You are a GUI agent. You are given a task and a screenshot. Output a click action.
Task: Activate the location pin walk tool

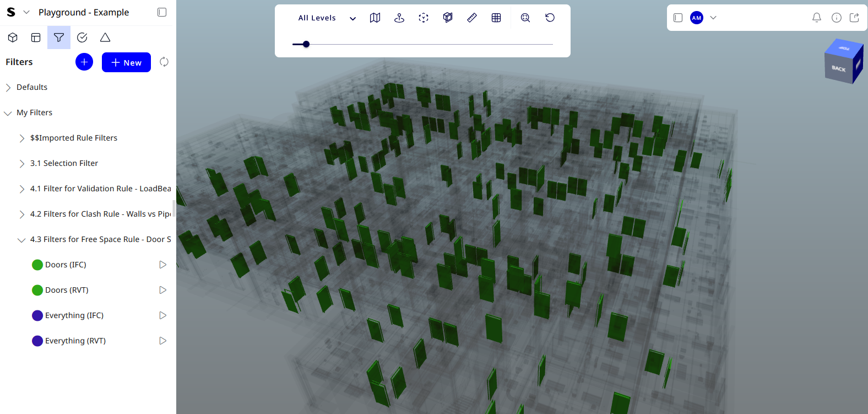399,18
